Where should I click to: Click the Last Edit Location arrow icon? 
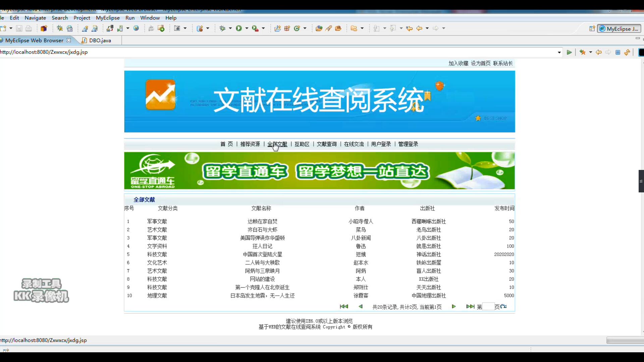coord(409,28)
